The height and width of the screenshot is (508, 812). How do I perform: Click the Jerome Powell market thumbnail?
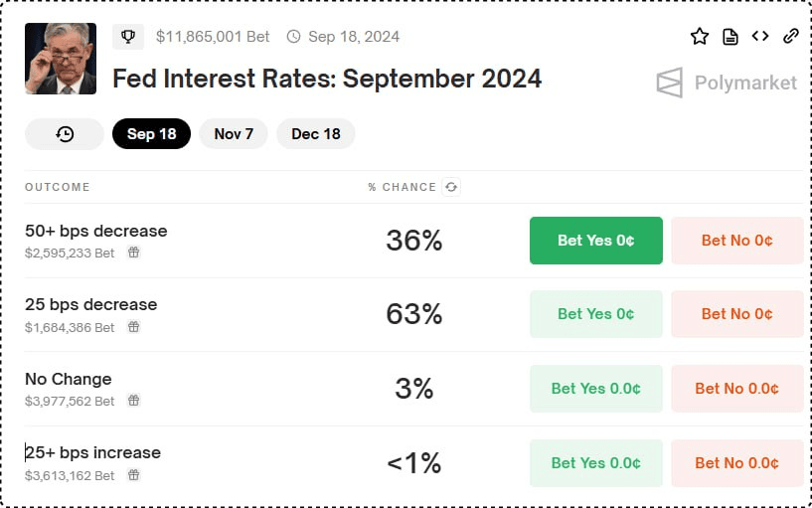tap(61, 59)
